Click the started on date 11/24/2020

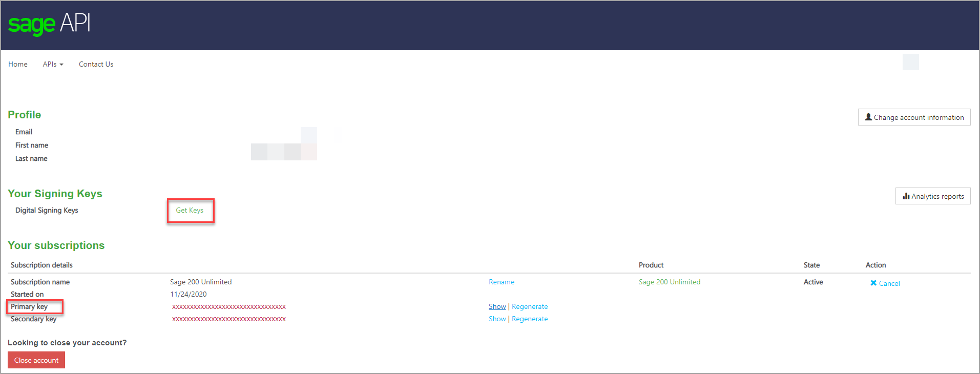tap(189, 295)
